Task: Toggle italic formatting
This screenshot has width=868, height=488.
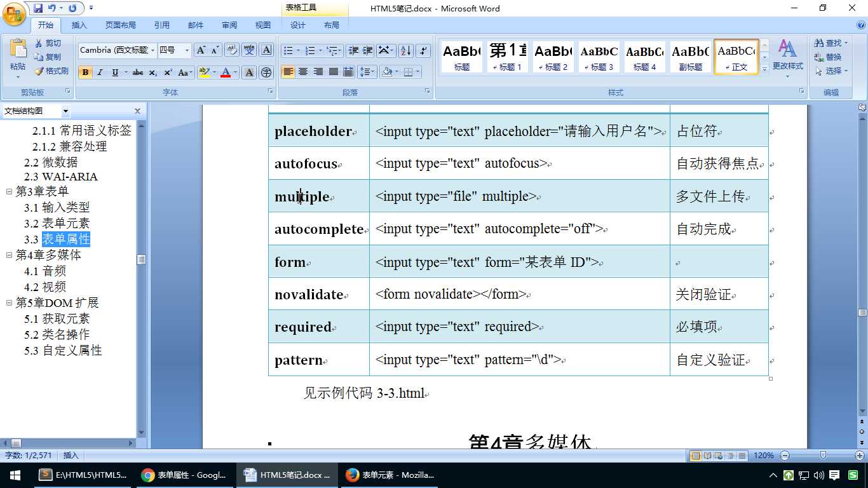Action: tap(100, 72)
